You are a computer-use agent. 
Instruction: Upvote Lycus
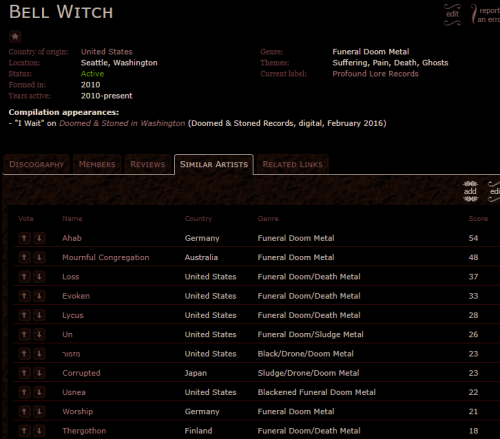point(24,315)
